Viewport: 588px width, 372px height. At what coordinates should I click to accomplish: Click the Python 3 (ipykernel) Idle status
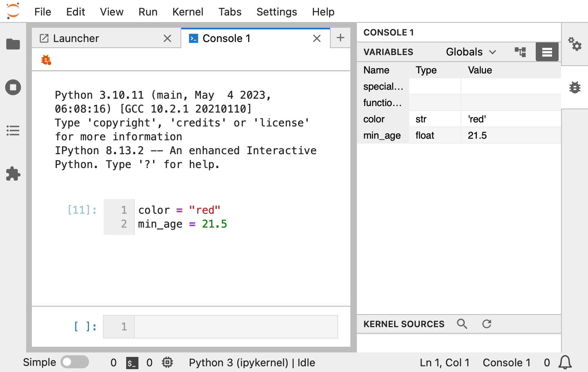[252, 363]
